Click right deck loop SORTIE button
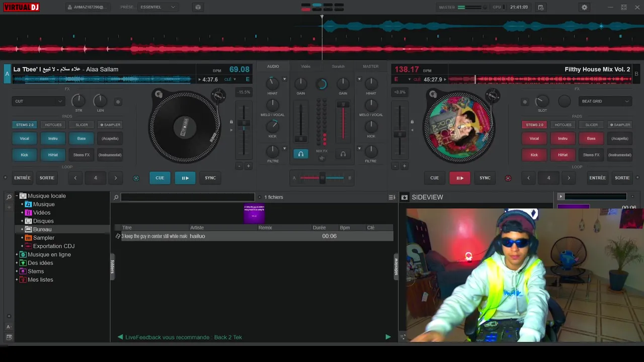Screen dimensions: 644x362 pyautogui.click(x=622, y=178)
